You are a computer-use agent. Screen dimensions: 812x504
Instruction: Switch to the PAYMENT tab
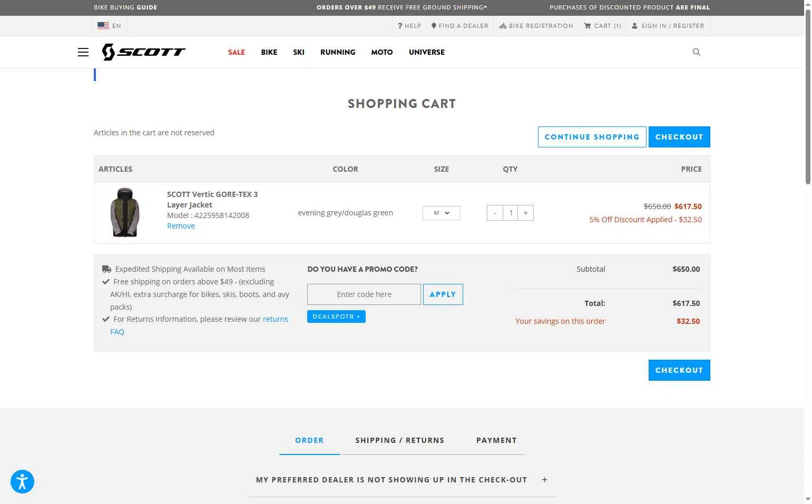[496, 440]
